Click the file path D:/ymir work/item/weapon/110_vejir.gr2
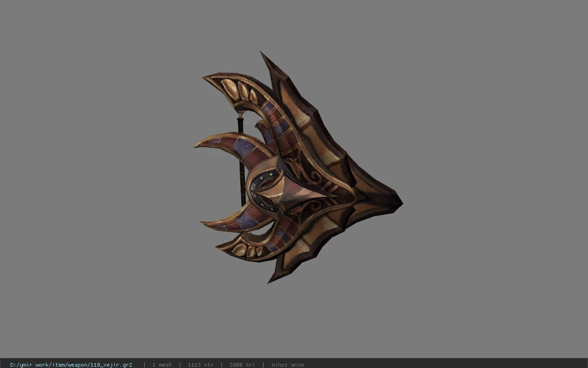The width and height of the screenshot is (588, 368). coord(71,365)
